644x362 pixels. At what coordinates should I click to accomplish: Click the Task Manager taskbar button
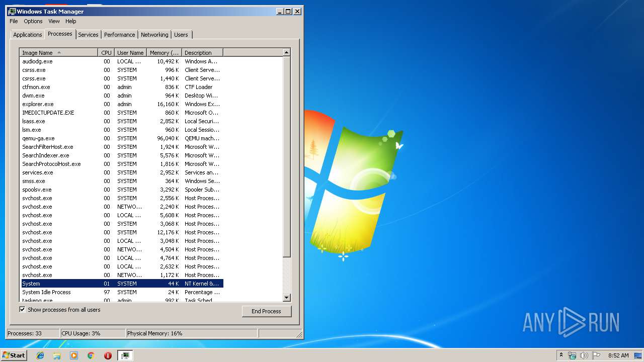pos(125,355)
